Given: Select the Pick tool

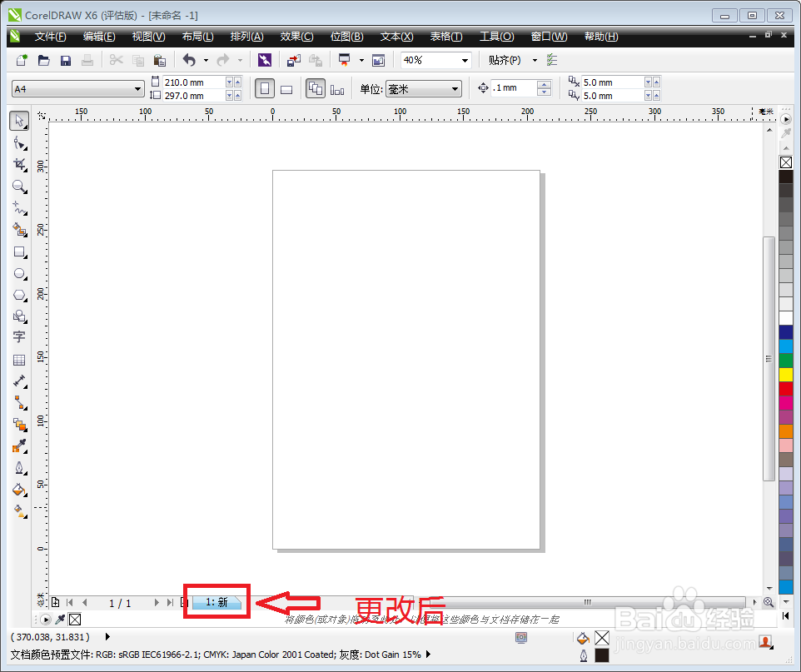Looking at the screenshot, I should (x=19, y=121).
